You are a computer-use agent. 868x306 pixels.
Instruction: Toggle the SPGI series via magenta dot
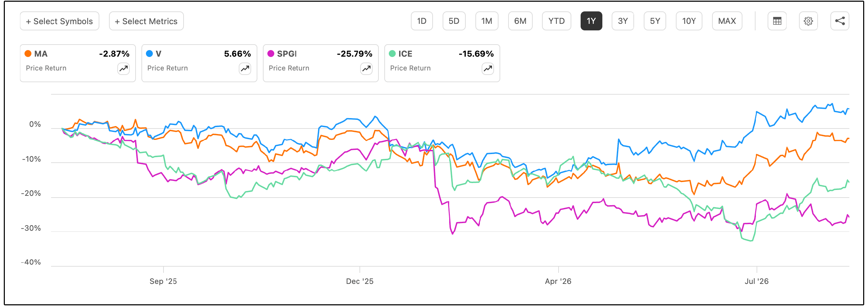pos(271,54)
